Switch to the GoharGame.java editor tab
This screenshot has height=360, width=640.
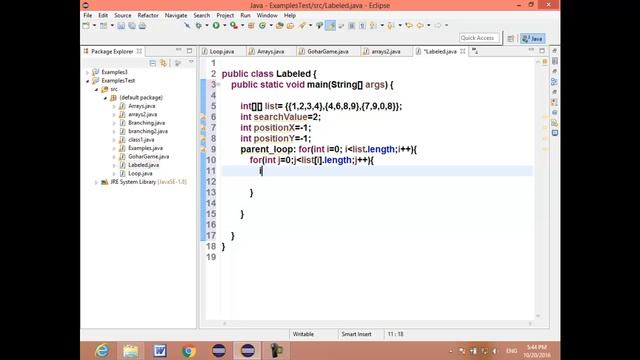coord(328,51)
